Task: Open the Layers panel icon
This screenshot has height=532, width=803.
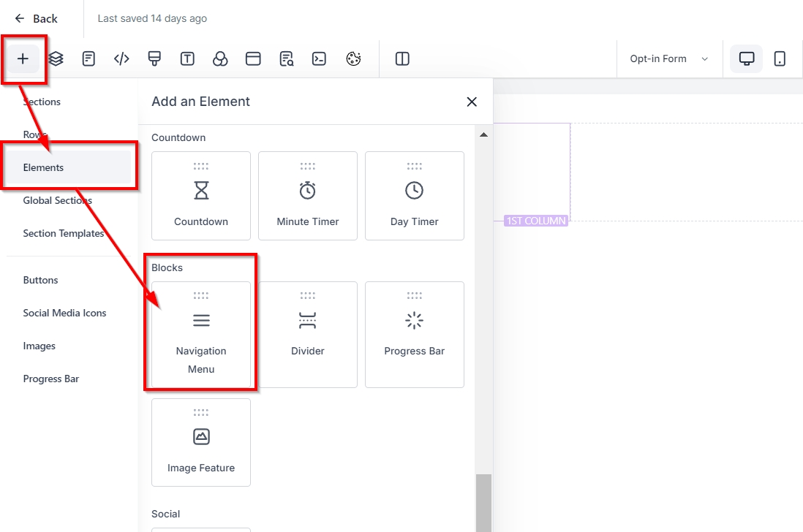Action: (x=56, y=59)
